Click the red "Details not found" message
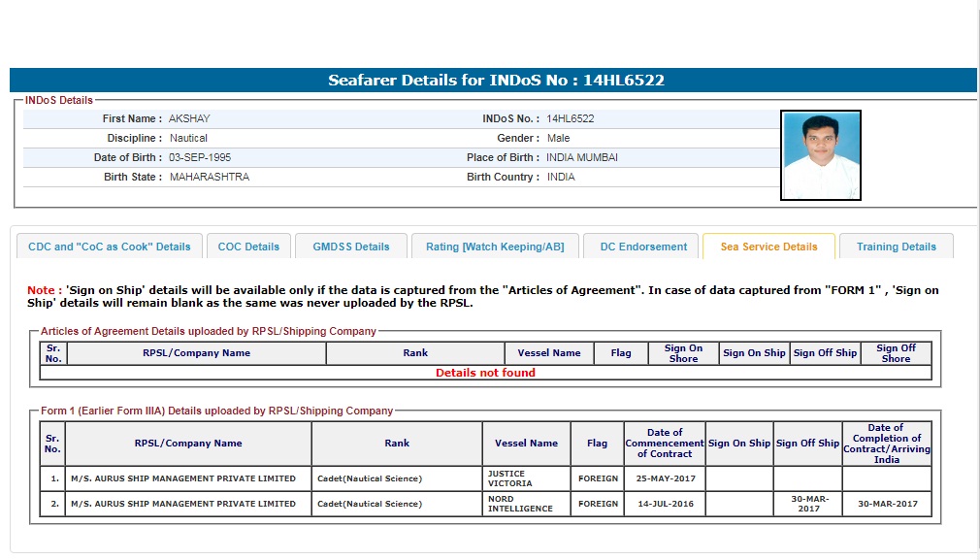980x560 pixels. click(x=485, y=373)
